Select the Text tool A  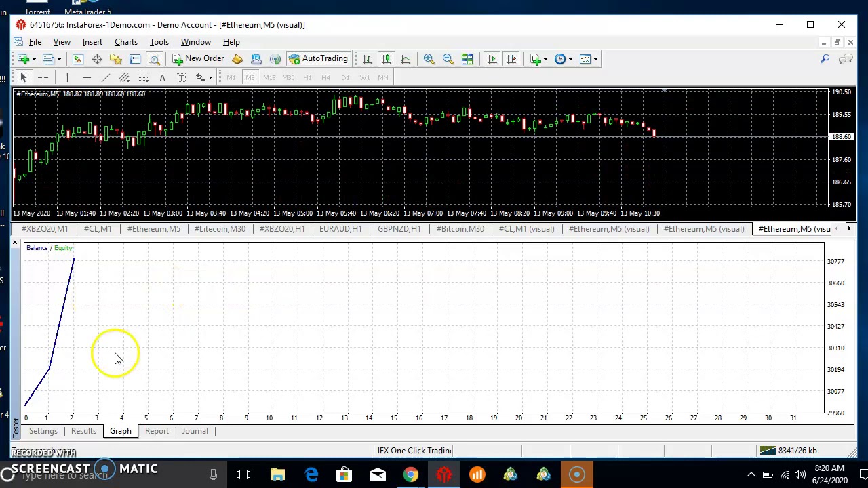coord(162,77)
